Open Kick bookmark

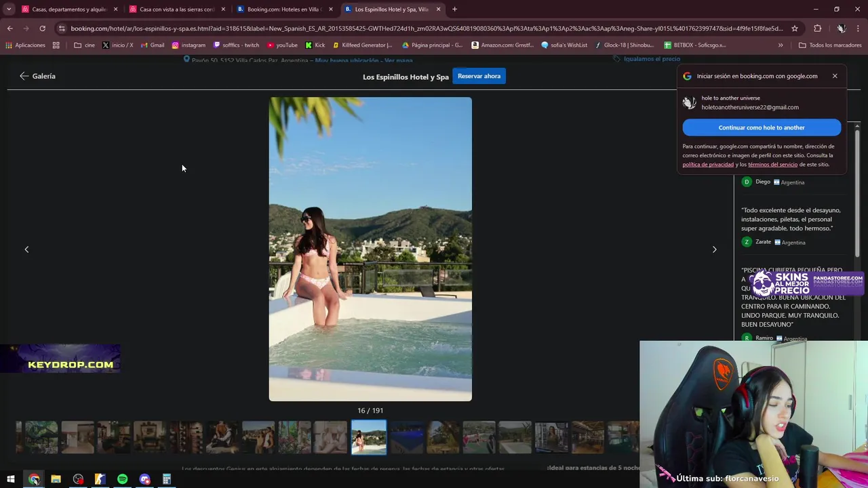click(315, 45)
